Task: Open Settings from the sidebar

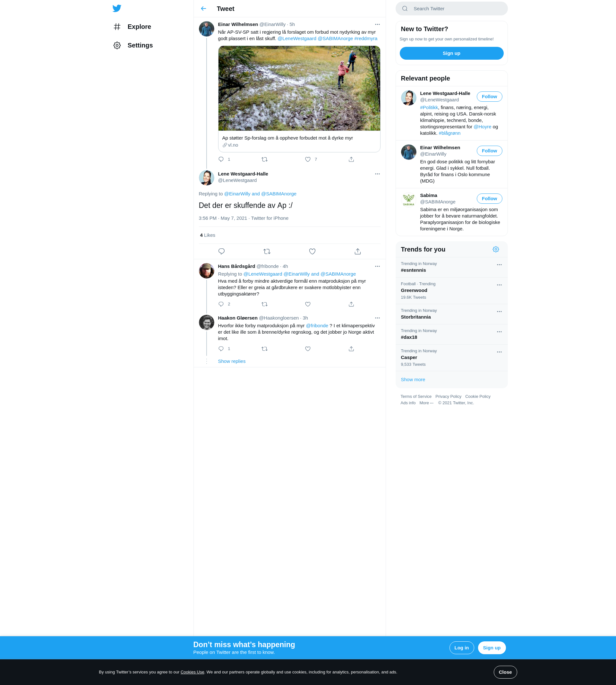Action: [133, 45]
